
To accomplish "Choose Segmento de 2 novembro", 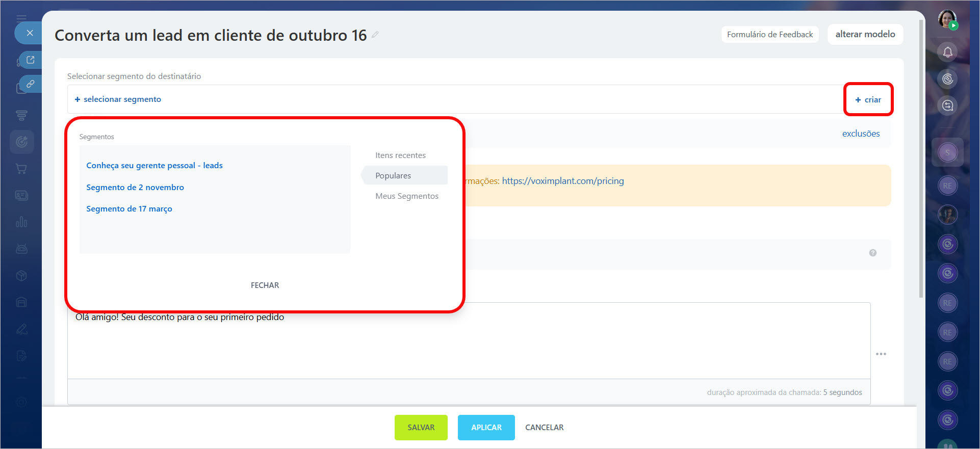I will click(x=135, y=188).
